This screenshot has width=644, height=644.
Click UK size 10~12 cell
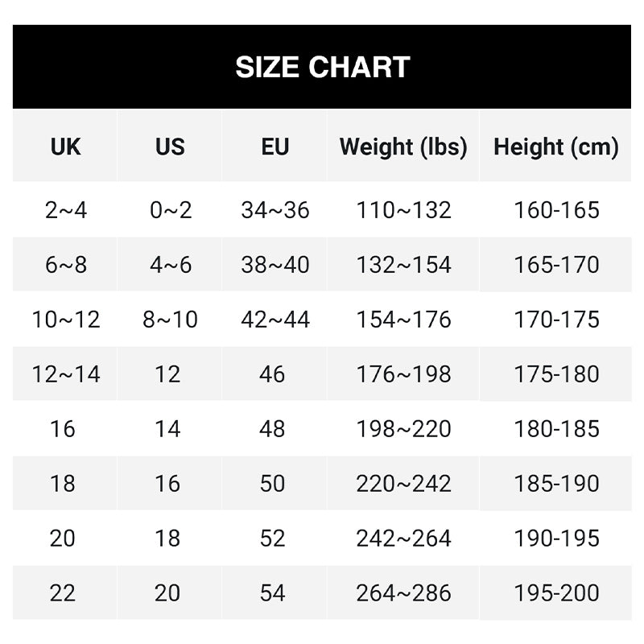click(65, 320)
